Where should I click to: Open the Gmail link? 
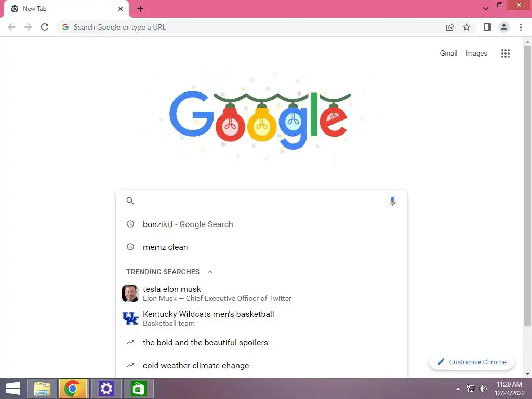click(448, 54)
